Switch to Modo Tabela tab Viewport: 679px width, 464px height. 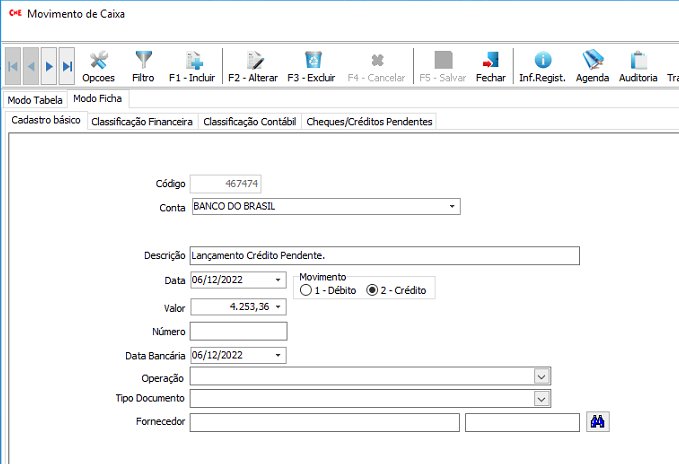tap(35, 100)
